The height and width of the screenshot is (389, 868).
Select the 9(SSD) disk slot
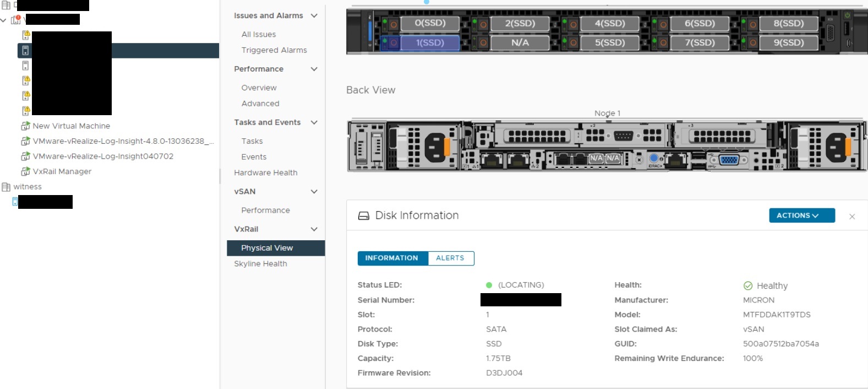(788, 42)
